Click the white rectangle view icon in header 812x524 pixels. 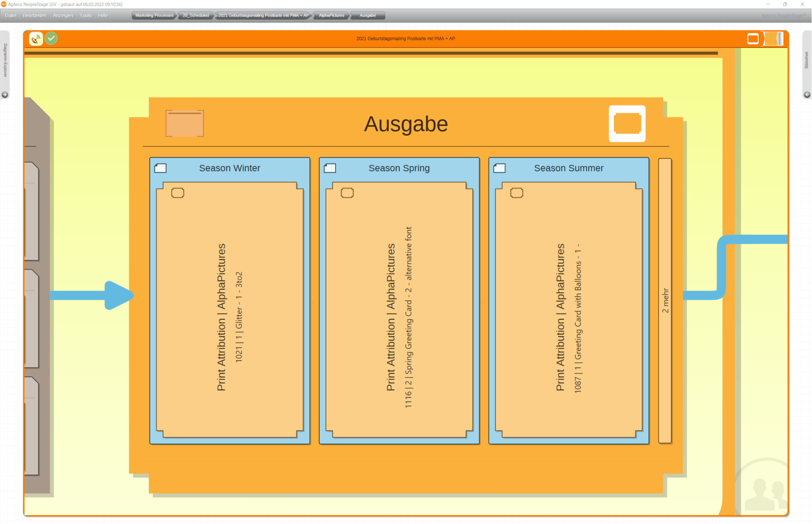(x=753, y=39)
